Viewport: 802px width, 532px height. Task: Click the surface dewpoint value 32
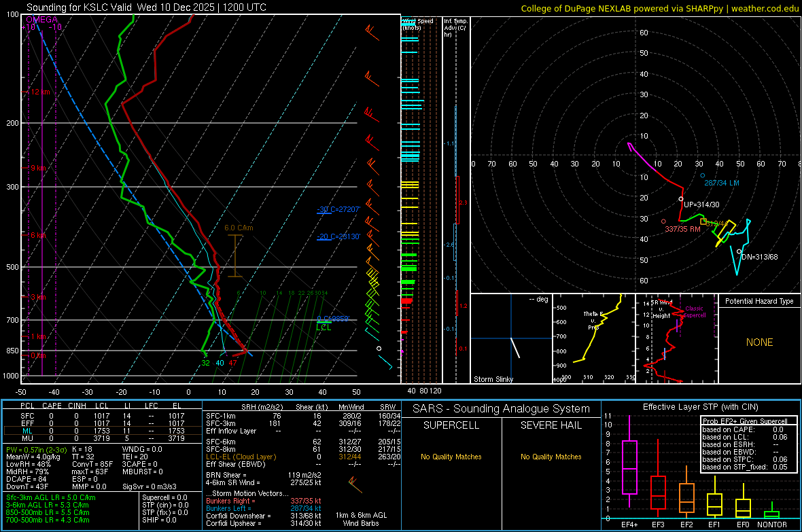click(205, 363)
